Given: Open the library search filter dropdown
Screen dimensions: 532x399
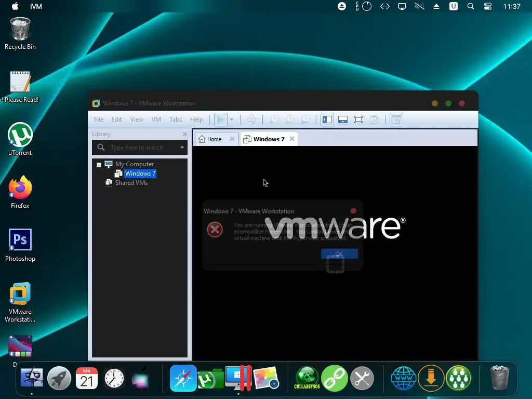Looking at the screenshot, I should pos(182,148).
